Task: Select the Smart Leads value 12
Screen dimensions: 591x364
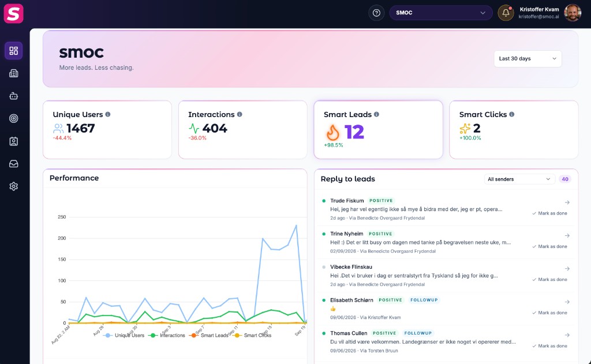Action: point(354,132)
